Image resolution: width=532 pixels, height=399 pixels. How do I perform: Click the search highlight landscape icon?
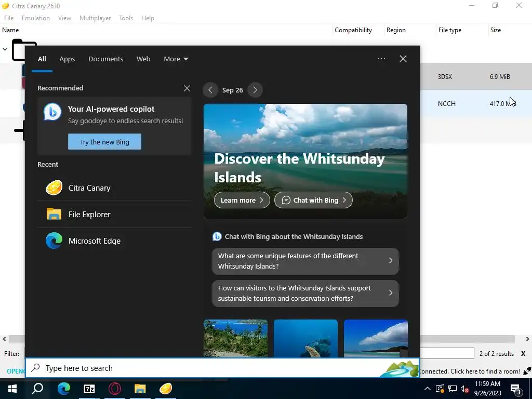pos(399,368)
